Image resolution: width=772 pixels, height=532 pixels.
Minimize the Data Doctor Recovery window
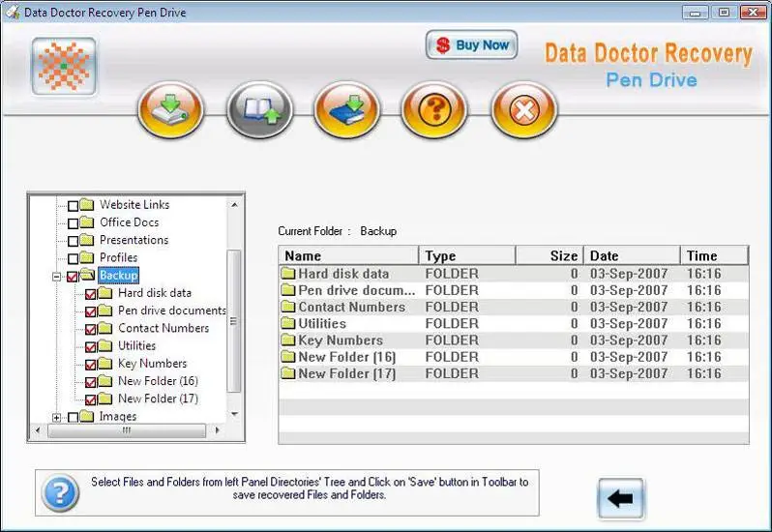tap(696, 12)
